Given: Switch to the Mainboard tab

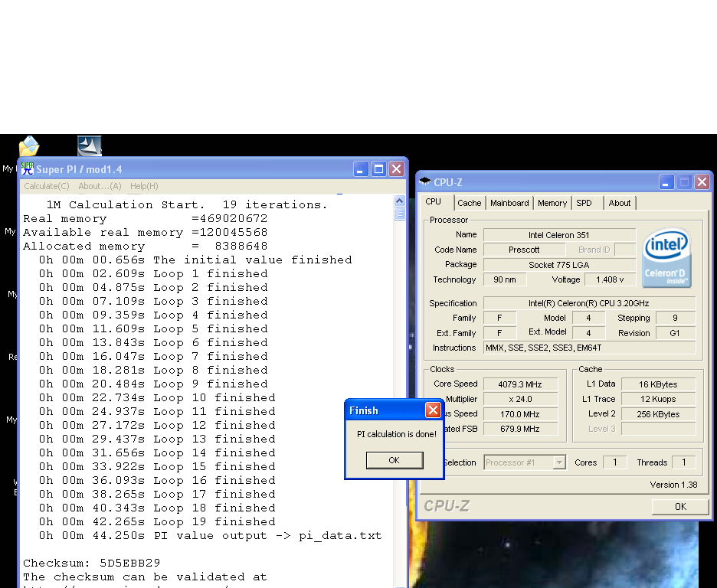Looking at the screenshot, I should 509,203.
